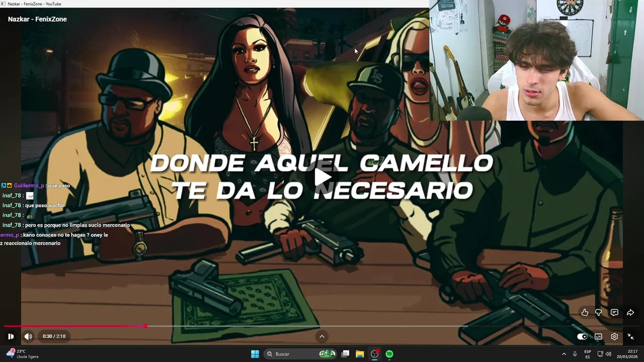Open the weather widget showing 23°C
The height and width of the screenshot is (362, 644).
[23, 353]
